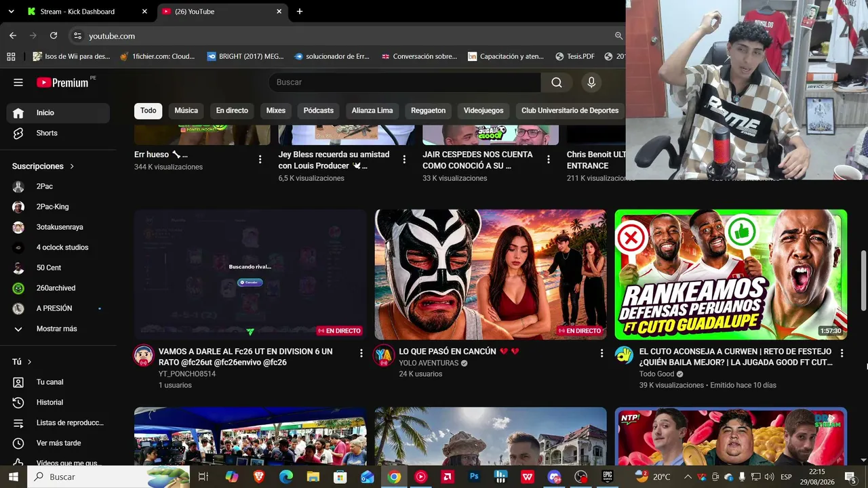Open 'A PRESIÓN' subscription channel
The width and height of the screenshot is (868, 488).
58,308
